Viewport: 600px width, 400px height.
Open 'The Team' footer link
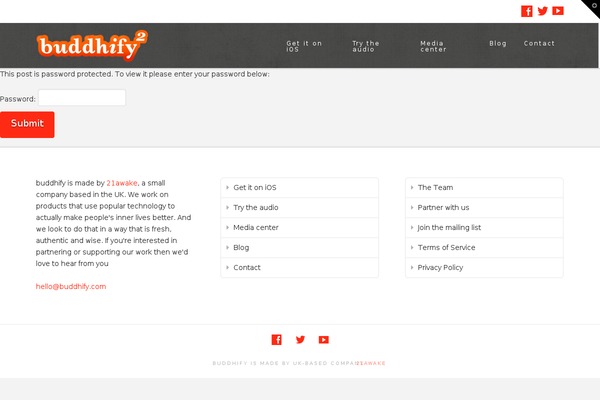[x=484, y=188]
